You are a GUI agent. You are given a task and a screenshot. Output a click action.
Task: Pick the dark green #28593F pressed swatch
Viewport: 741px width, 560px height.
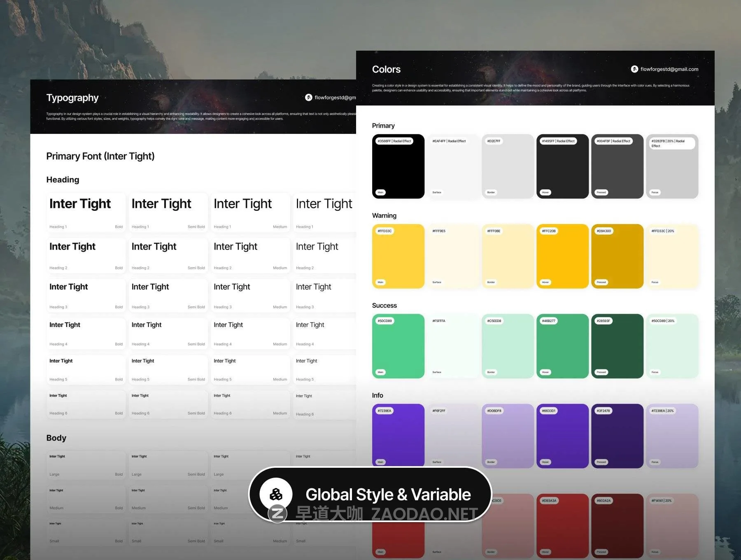click(x=617, y=346)
